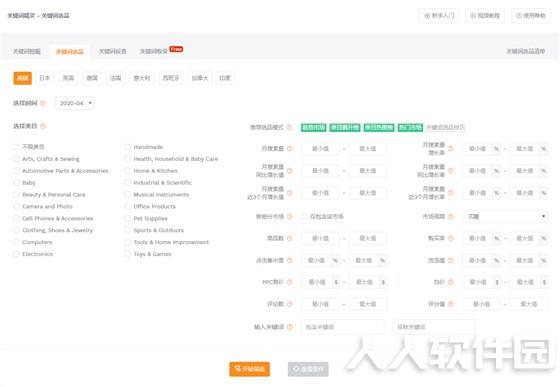Click help icon beside 商品数 label
The height and width of the screenshot is (387, 560).
(290, 238)
